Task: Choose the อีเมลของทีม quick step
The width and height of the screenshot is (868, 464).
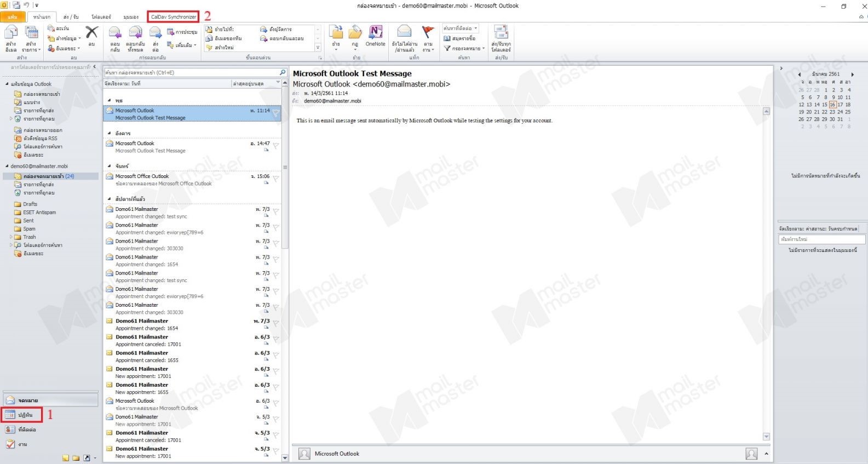Action: click(x=223, y=38)
